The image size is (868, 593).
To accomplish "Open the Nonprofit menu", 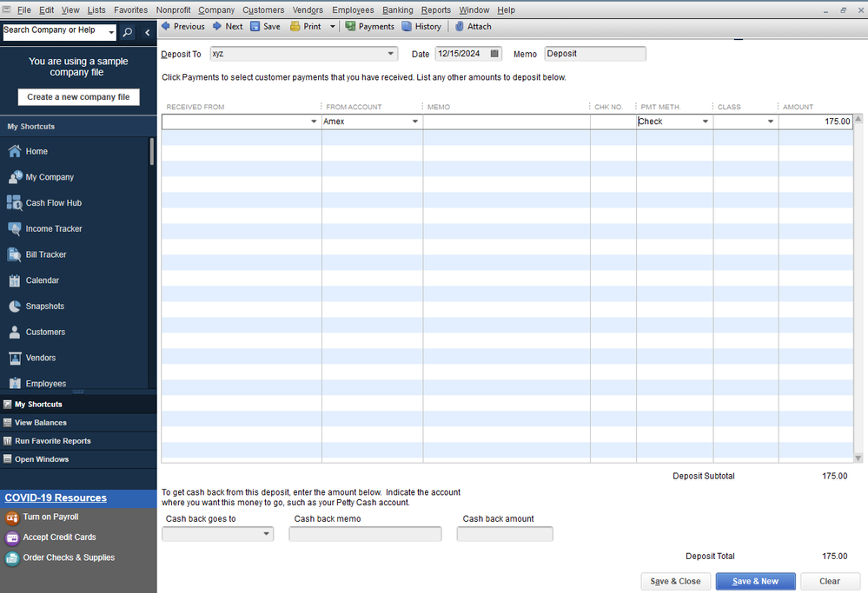I will tap(173, 10).
